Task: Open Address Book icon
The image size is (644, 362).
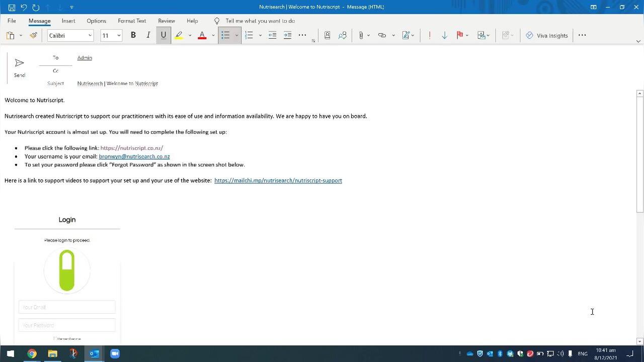Action: 327,35
